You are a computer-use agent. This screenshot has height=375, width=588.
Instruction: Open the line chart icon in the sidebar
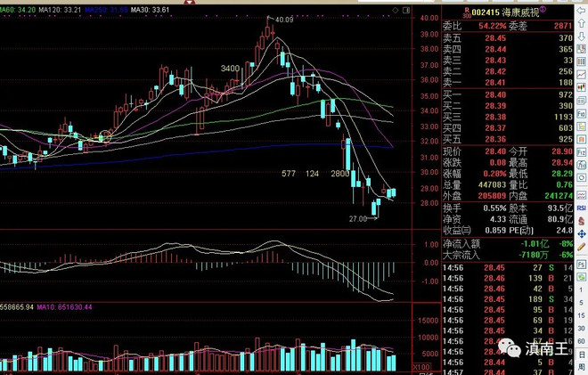tap(581, 74)
